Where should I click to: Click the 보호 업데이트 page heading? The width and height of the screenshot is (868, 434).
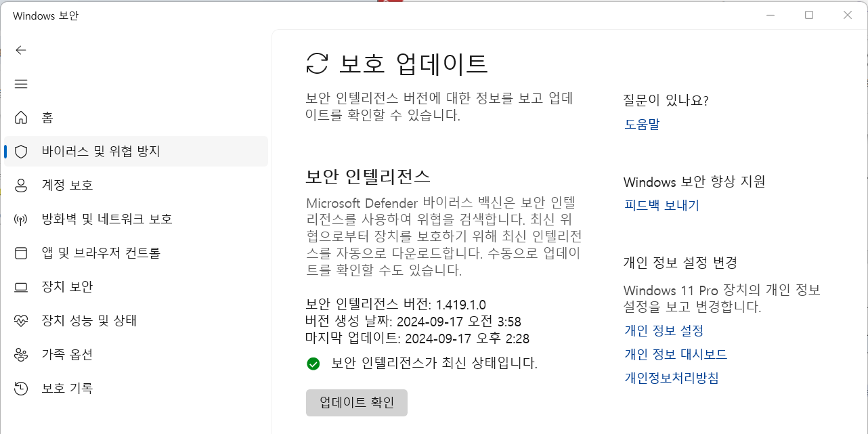click(414, 64)
